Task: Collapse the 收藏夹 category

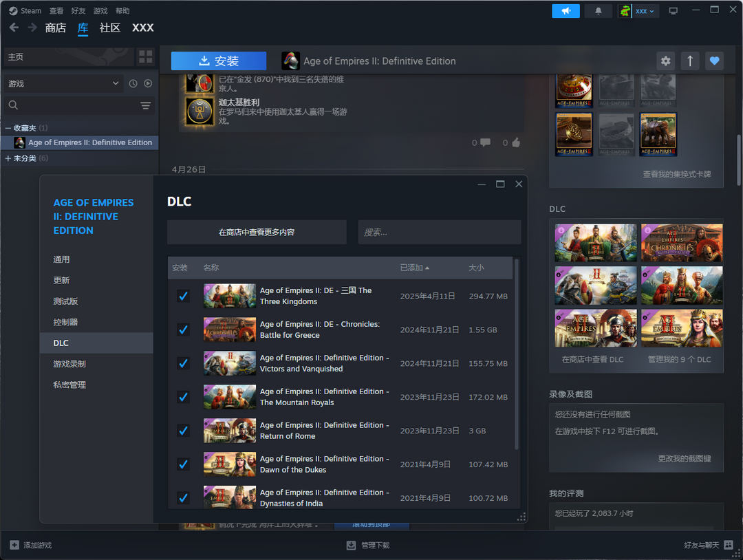Action: point(8,128)
